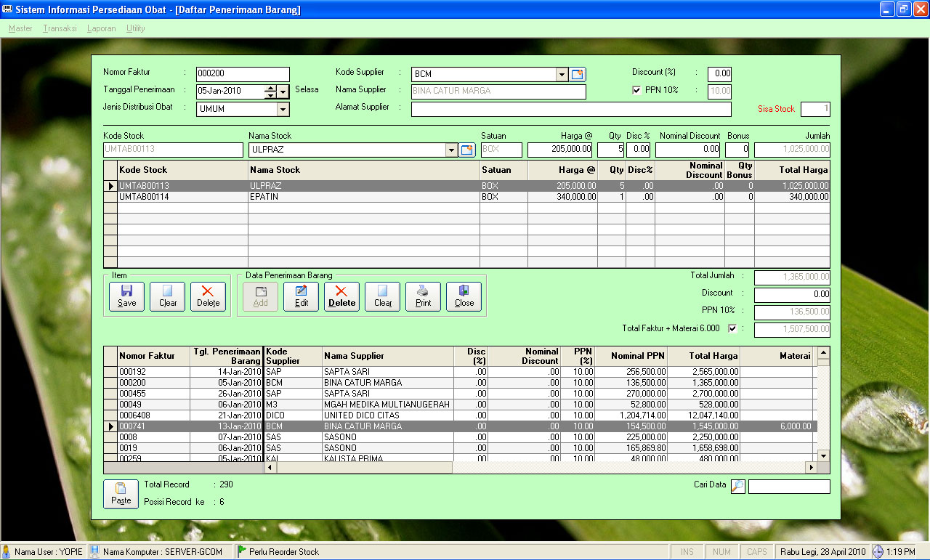Open the Transaksi menu
Screen dimensions: 930x560
point(60,28)
